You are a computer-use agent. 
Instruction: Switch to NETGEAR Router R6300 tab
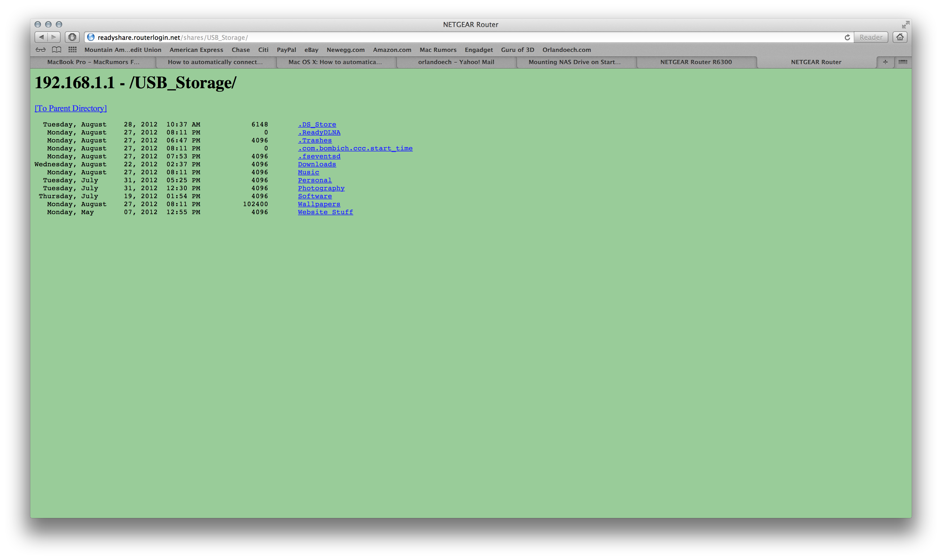(696, 62)
